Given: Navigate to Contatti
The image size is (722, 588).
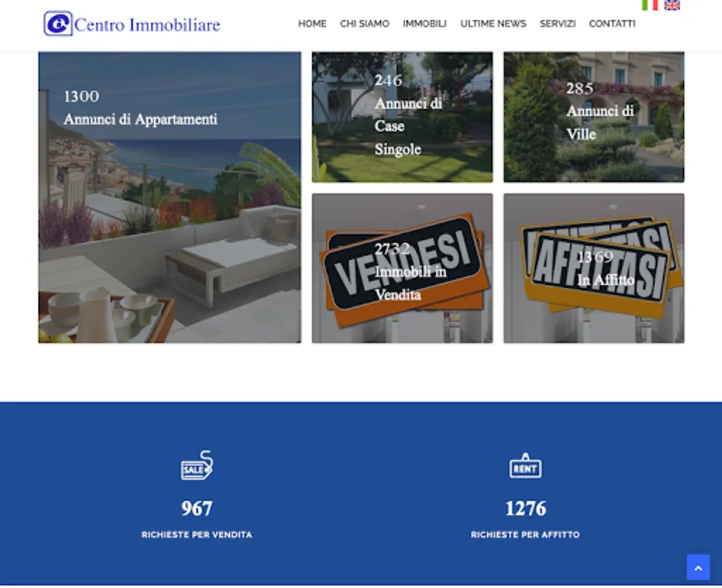Looking at the screenshot, I should (612, 24).
